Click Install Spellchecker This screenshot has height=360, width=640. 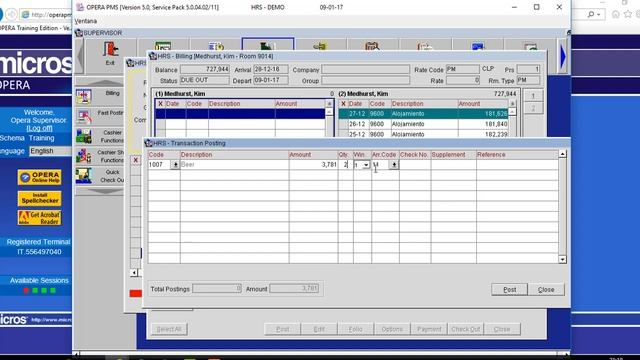pyautogui.click(x=40, y=198)
